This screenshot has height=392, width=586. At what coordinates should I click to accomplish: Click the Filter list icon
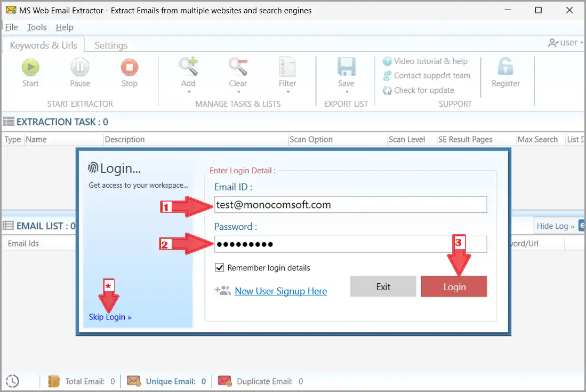pyautogui.click(x=287, y=67)
